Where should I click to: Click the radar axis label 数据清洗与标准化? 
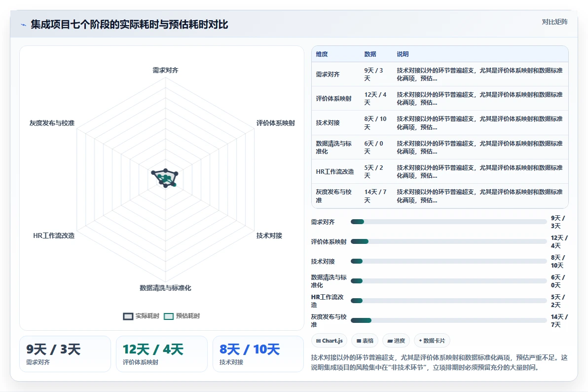tap(165, 288)
